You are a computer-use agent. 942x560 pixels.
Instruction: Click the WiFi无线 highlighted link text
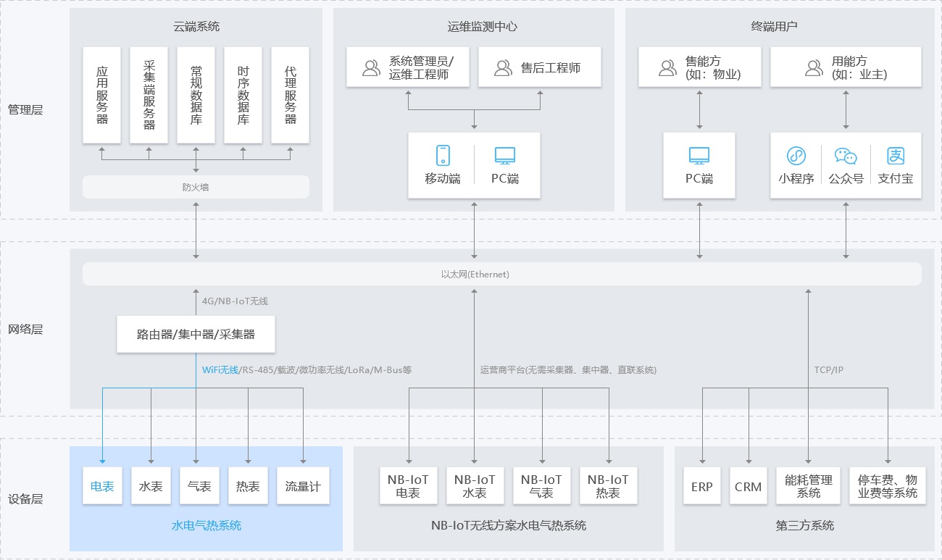220,369
